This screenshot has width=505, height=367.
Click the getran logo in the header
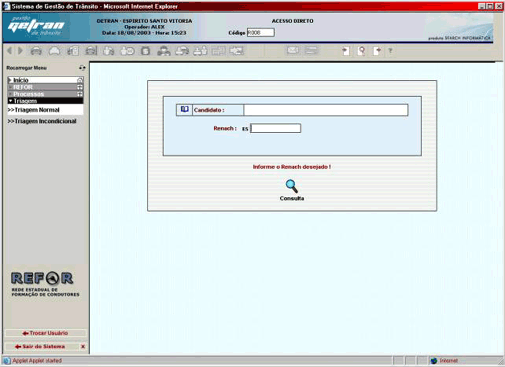pyautogui.click(x=36, y=26)
